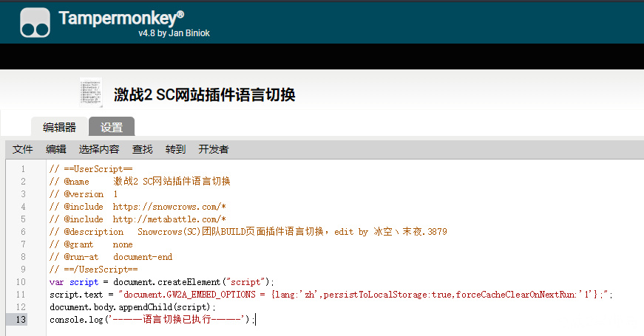Click the Tampermonkey title text
644x336 pixels.
[121, 18]
